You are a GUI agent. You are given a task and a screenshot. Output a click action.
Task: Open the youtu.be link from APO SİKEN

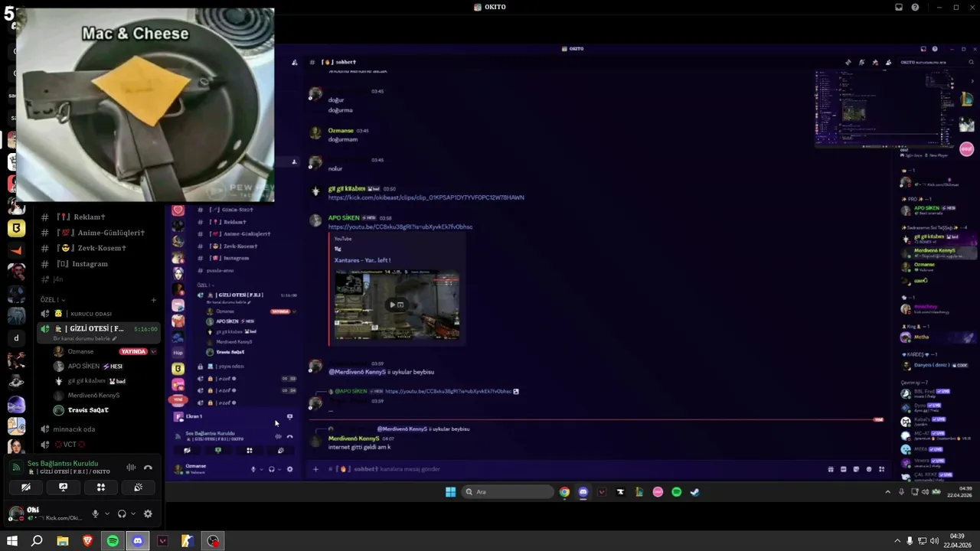(x=400, y=227)
